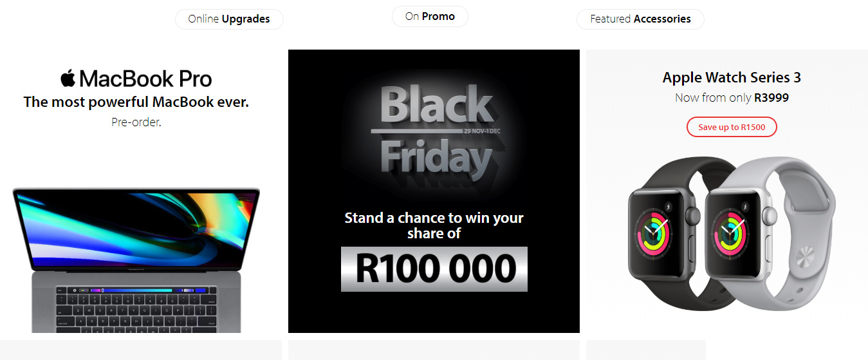This screenshot has width=868, height=360.
Task: Switch to the On Promo tab
Action: [430, 16]
